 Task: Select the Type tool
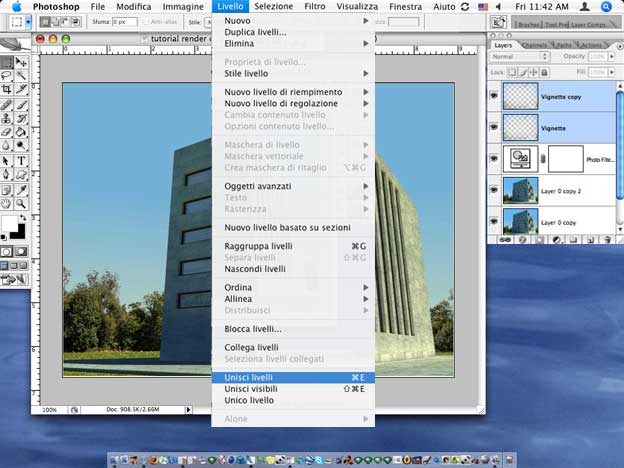[21, 160]
